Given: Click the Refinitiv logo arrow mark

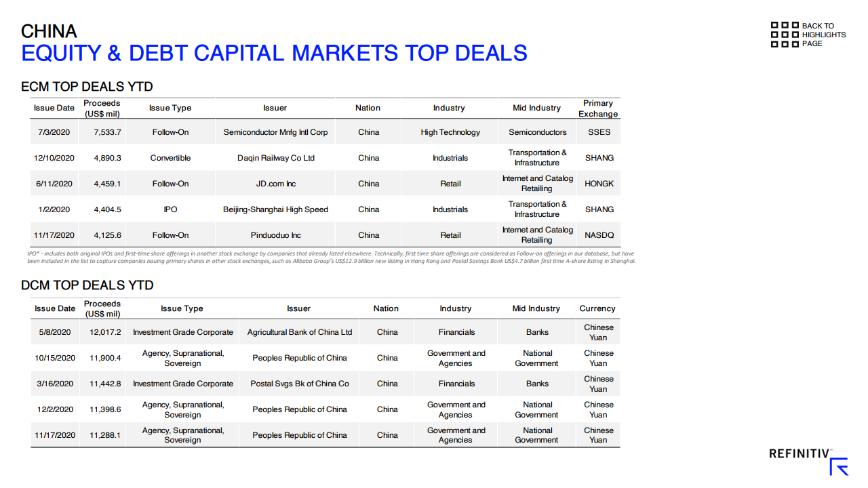Looking at the screenshot, I should tap(840, 466).
